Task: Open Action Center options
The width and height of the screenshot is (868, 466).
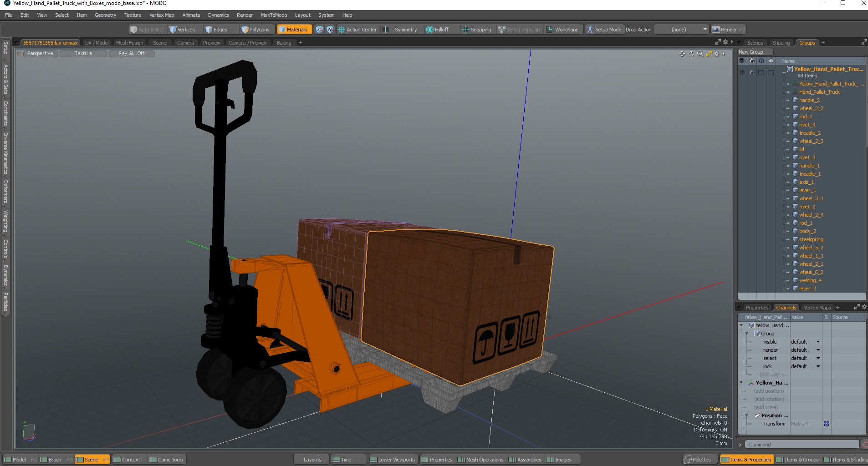Action: 357,30
